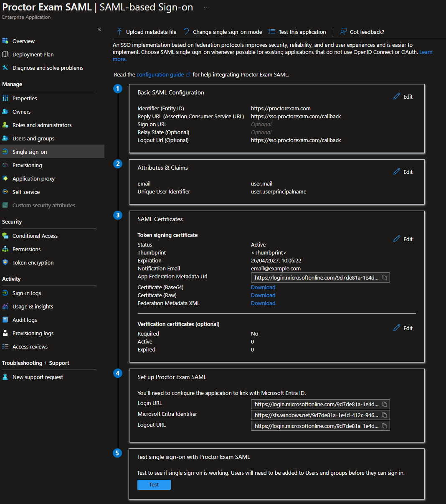
Task: Click the Single sign-on icon
Action: (5, 152)
